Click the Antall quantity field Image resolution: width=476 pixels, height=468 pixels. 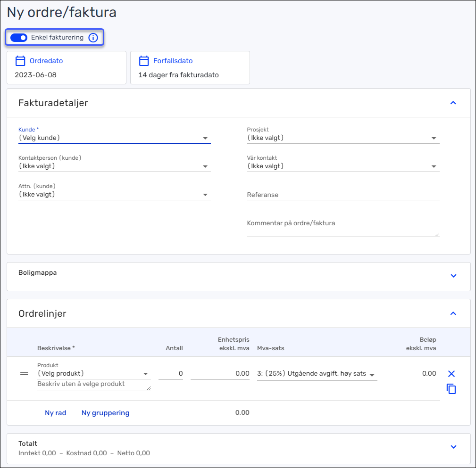[x=171, y=374]
